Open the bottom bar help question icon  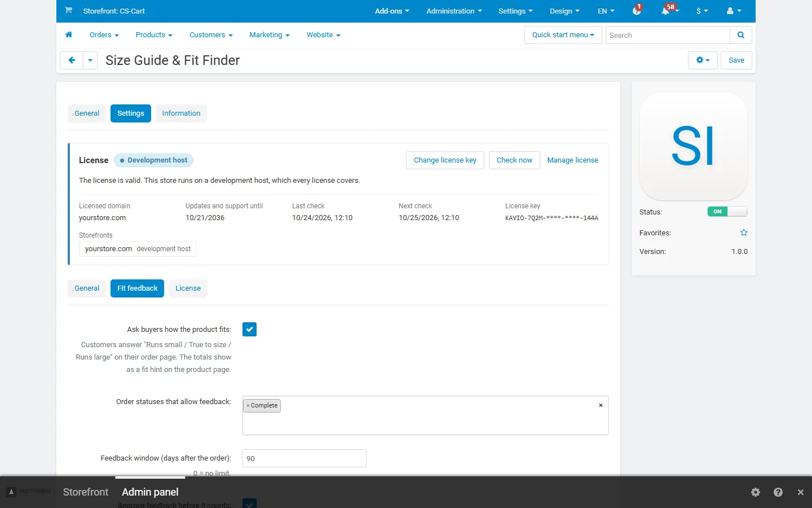(x=778, y=492)
